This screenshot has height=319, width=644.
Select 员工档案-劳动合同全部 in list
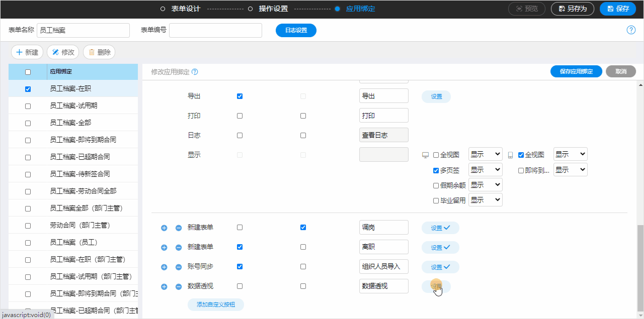click(x=73, y=191)
